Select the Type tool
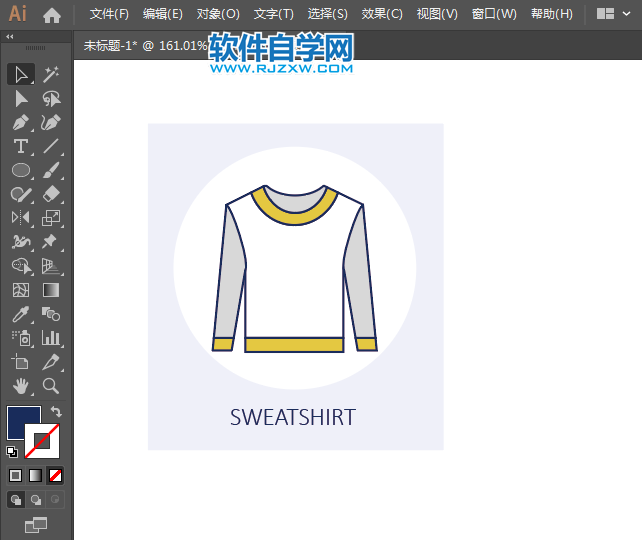 point(21,146)
